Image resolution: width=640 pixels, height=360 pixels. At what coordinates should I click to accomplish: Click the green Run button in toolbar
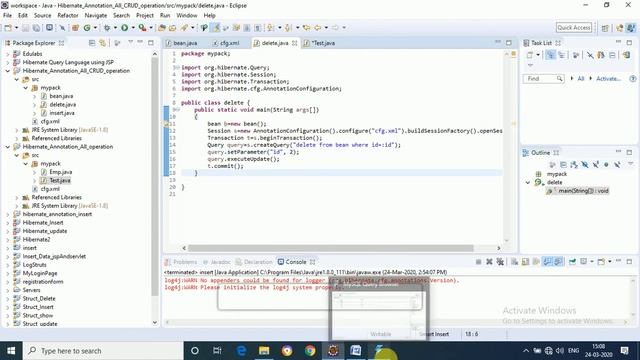(124, 28)
